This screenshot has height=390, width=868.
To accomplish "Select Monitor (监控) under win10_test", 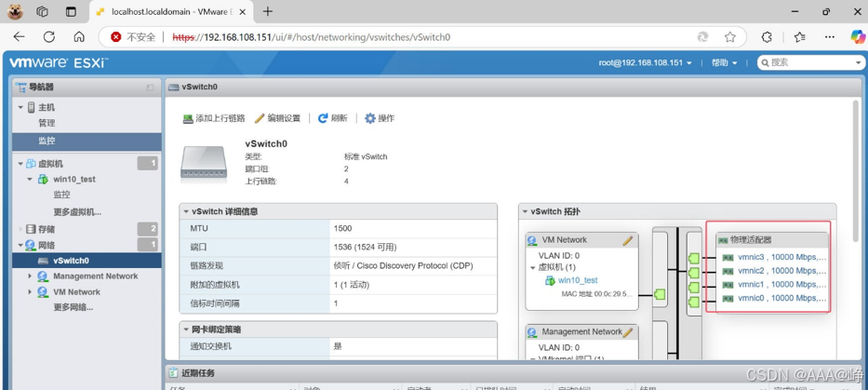I will pyautogui.click(x=62, y=195).
